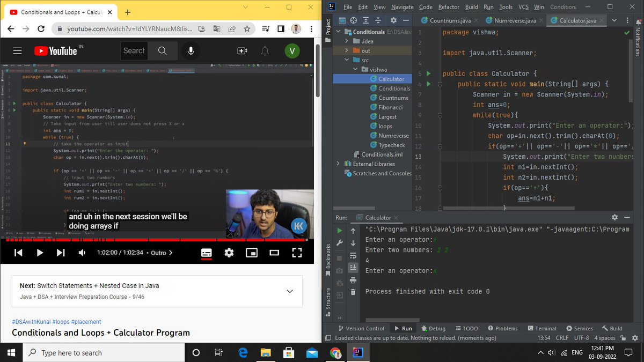This screenshot has height=362, width=644.
Task: Hide the Project panel with minus icon
Action: 406,20
